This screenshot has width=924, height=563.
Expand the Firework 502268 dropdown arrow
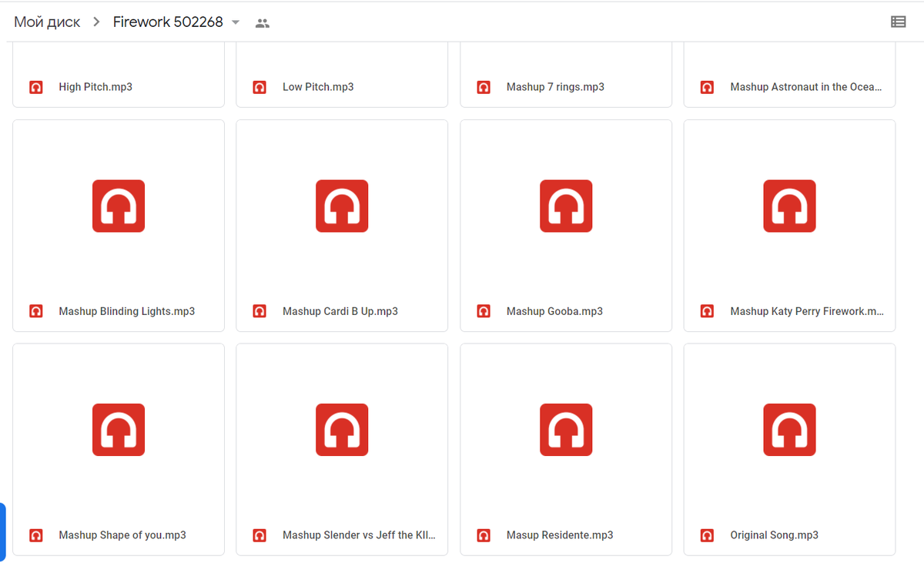pyautogui.click(x=236, y=22)
